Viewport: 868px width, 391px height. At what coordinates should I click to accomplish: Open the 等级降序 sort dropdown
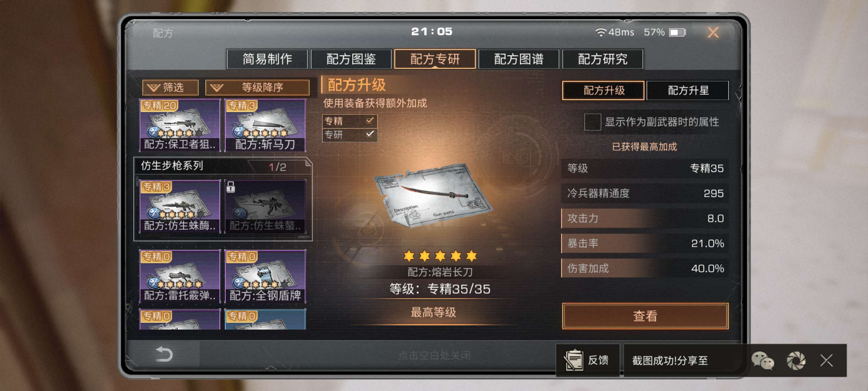tap(257, 88)
